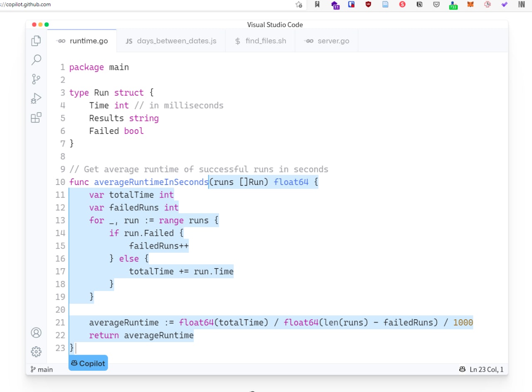This screenshot has height=392, width=532.
Task: Open the Source Control branch icon
Action: [x=36, y=79]
